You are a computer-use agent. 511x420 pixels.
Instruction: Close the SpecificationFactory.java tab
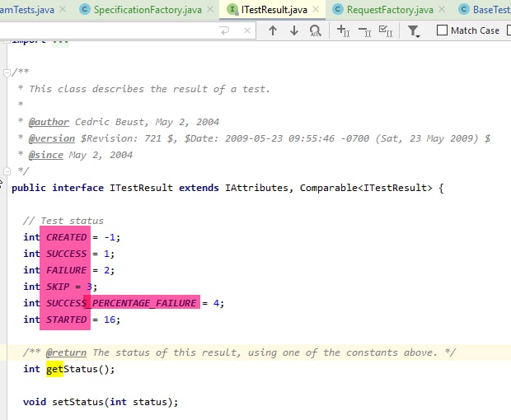pos(210,9)
